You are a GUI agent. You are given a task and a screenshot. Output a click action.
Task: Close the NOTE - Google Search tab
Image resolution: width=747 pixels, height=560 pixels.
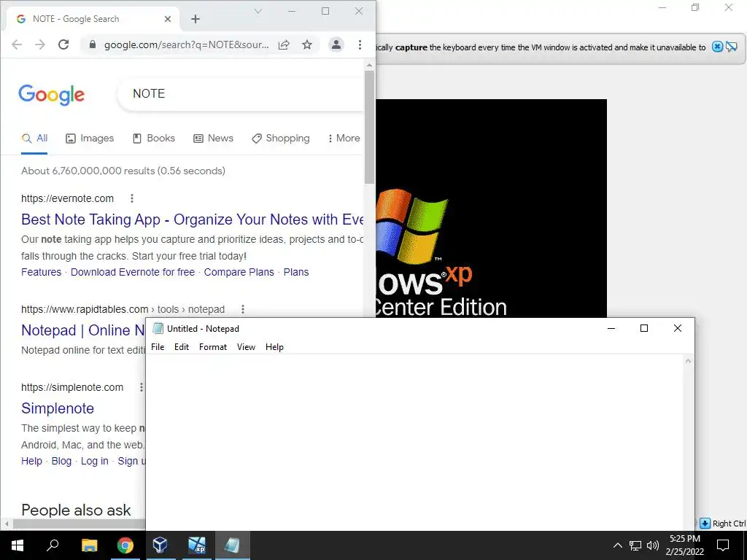click(x=168, y=19)
